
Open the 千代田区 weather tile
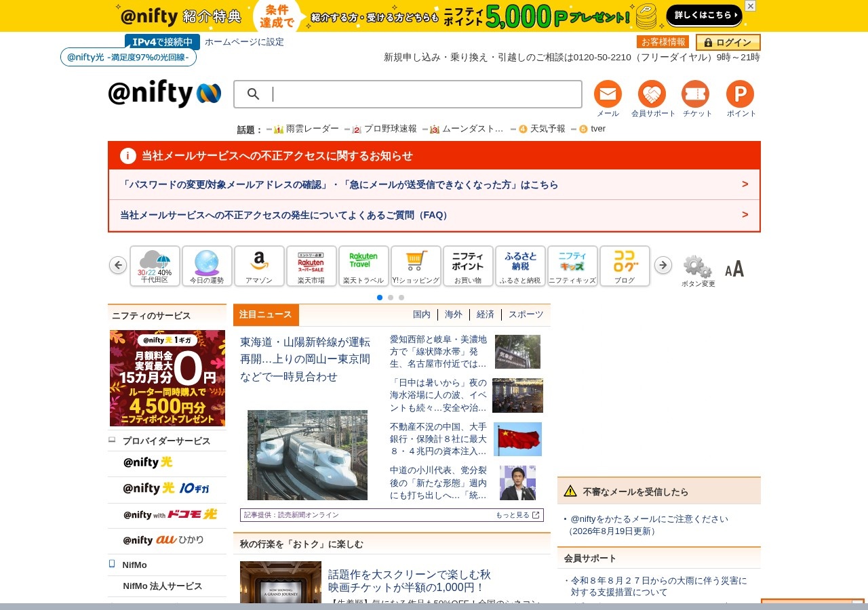point(155,266)
